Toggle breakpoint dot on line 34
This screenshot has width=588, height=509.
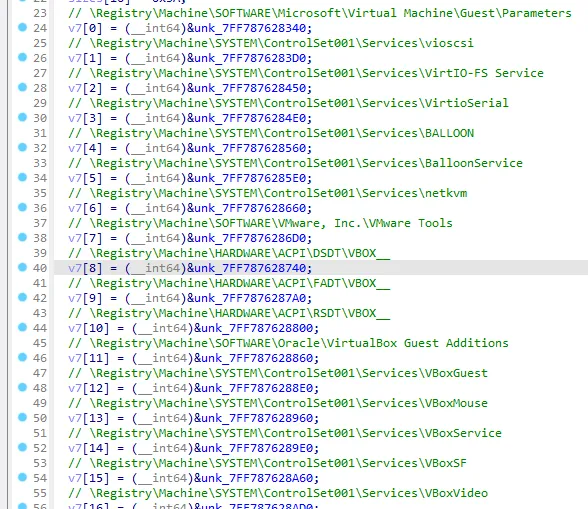click(x=22, y=177)
